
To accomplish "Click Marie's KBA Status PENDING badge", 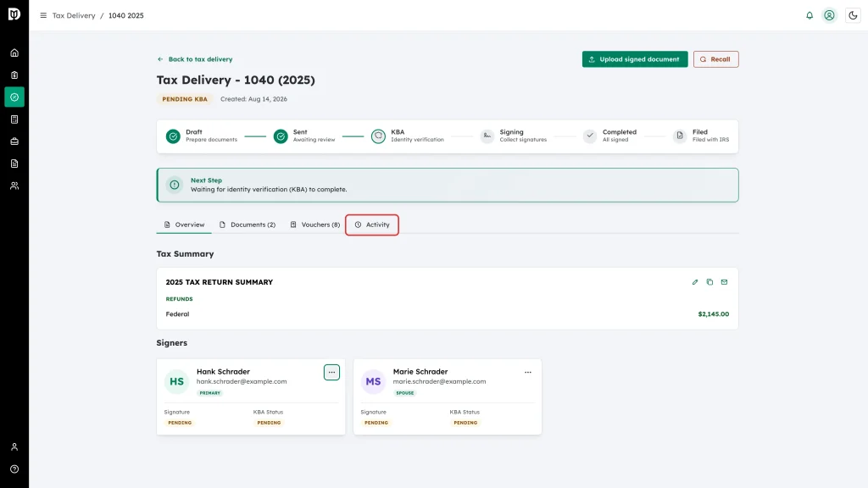I will (x=465, y=423).
